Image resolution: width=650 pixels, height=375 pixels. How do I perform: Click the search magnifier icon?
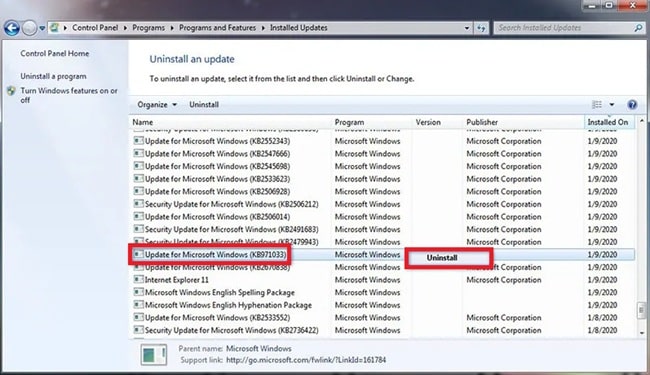coord(638,28)
